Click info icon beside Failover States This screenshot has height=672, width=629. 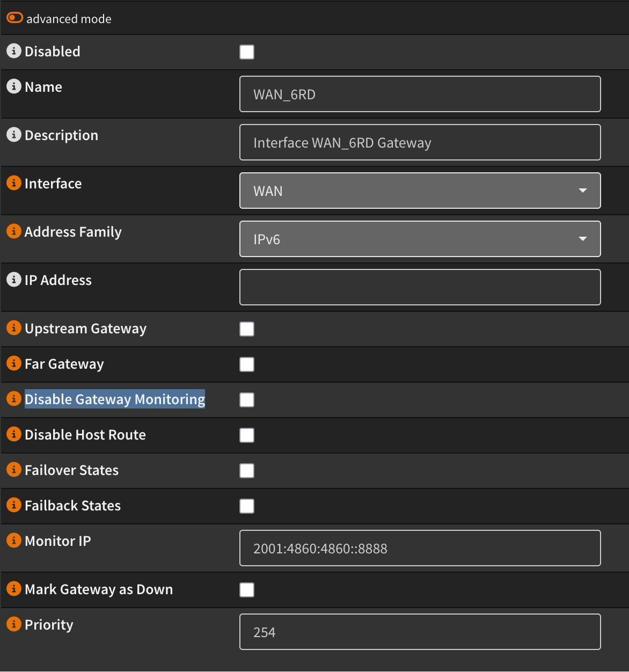13,470
